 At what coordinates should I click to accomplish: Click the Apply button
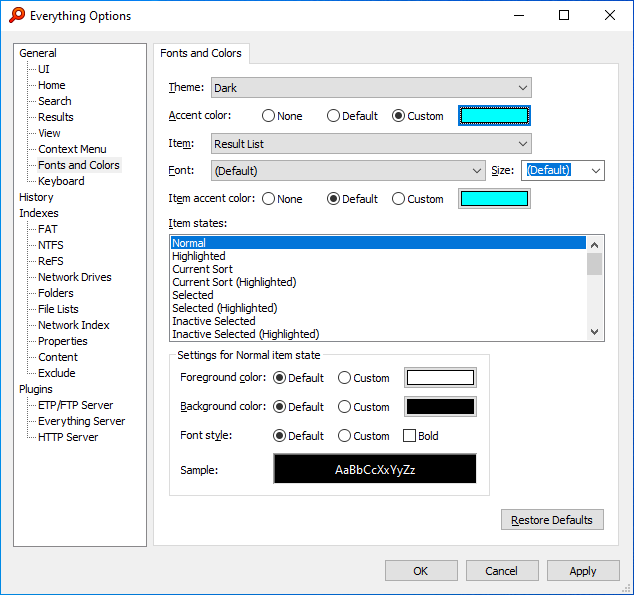click(x=583, y=571)
